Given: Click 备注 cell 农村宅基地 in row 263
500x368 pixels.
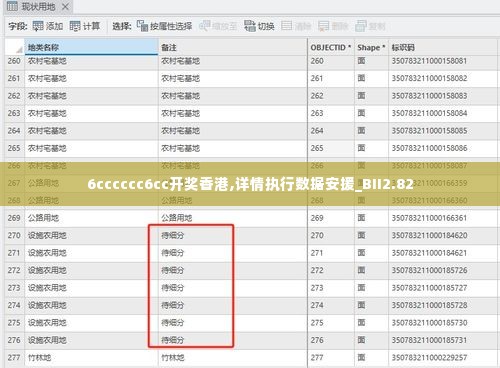Looking at the screenshot, I should (233, 114).
